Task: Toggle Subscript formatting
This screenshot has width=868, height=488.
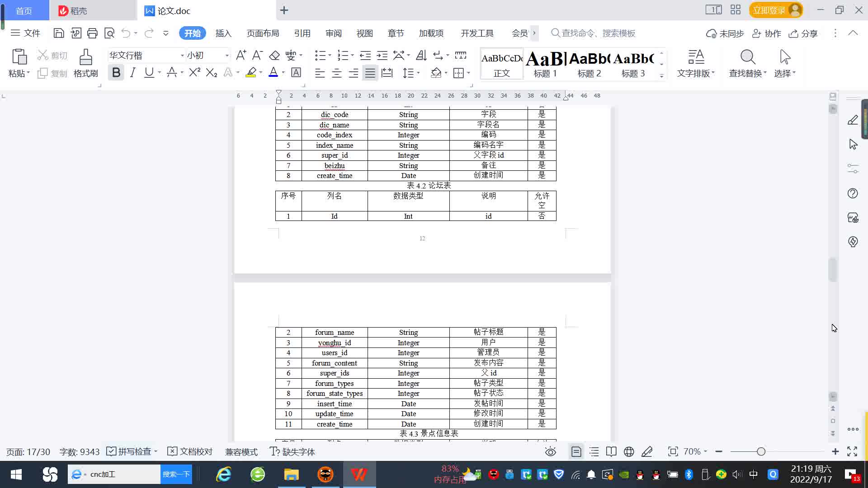Action: [x=212, y=72]
